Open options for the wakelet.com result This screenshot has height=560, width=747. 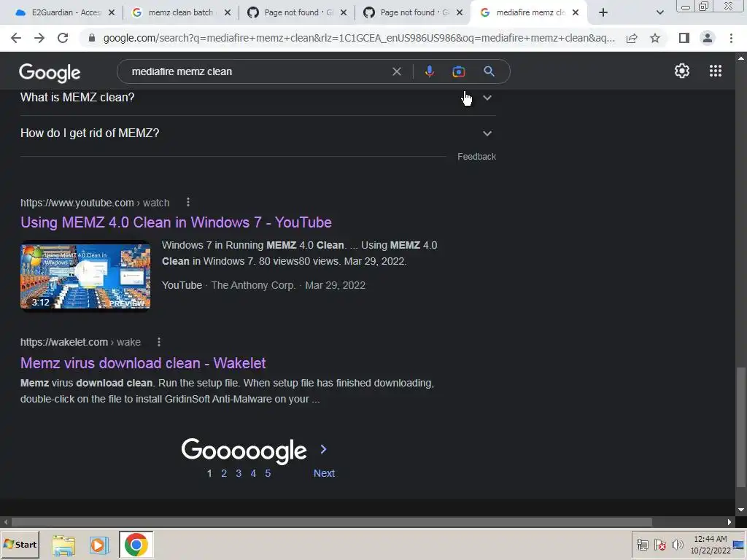159,342
